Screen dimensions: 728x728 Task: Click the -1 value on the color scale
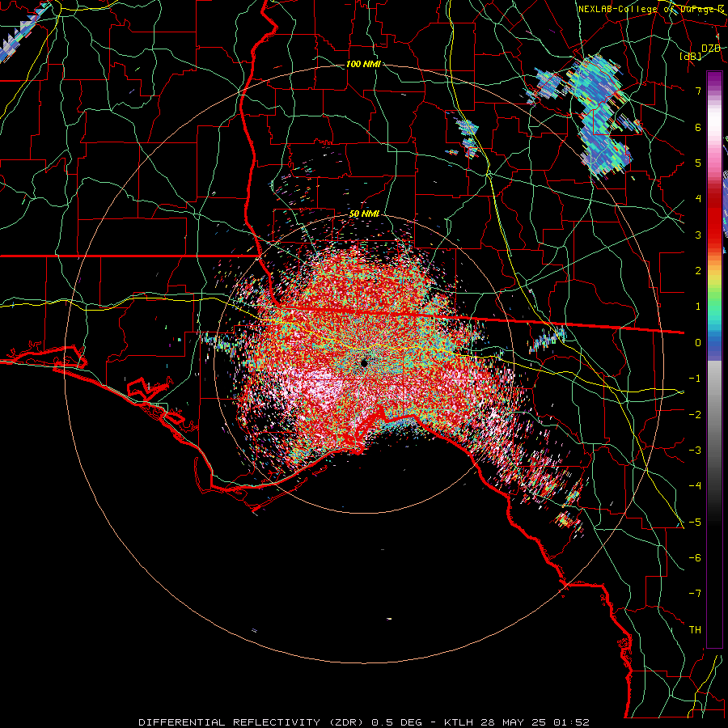click(695, 379)
